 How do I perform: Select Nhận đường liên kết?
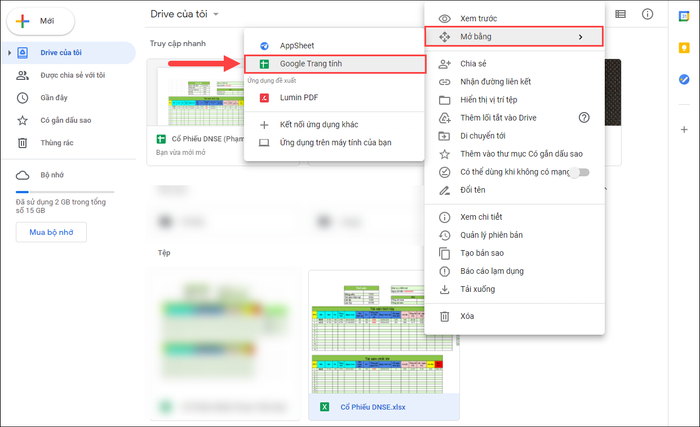pyautogui.click(x=514, y=82)
